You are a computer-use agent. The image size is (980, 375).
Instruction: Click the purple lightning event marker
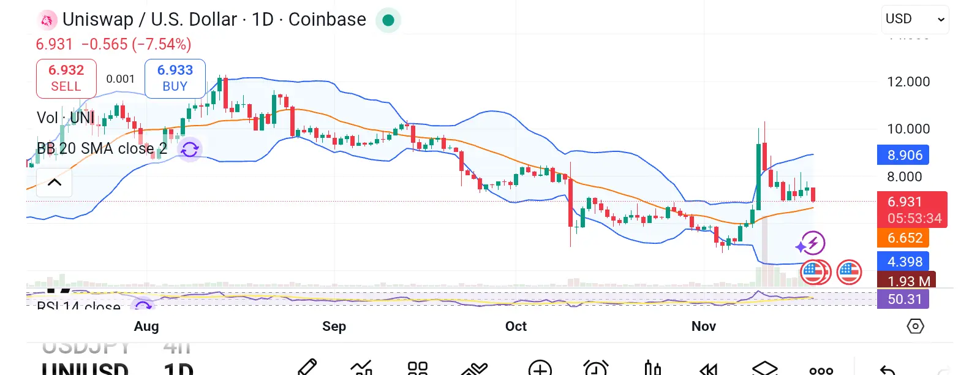click(x=812, y=243)
